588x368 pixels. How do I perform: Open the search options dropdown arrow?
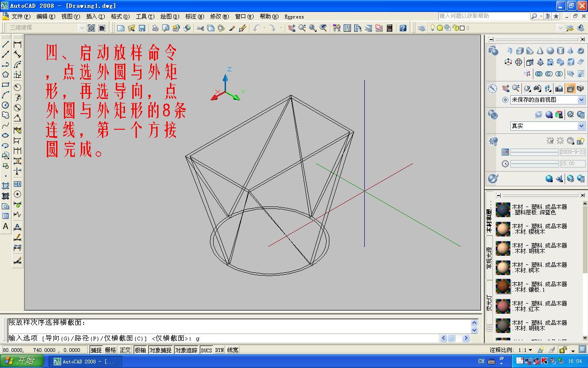coord(541,16)
